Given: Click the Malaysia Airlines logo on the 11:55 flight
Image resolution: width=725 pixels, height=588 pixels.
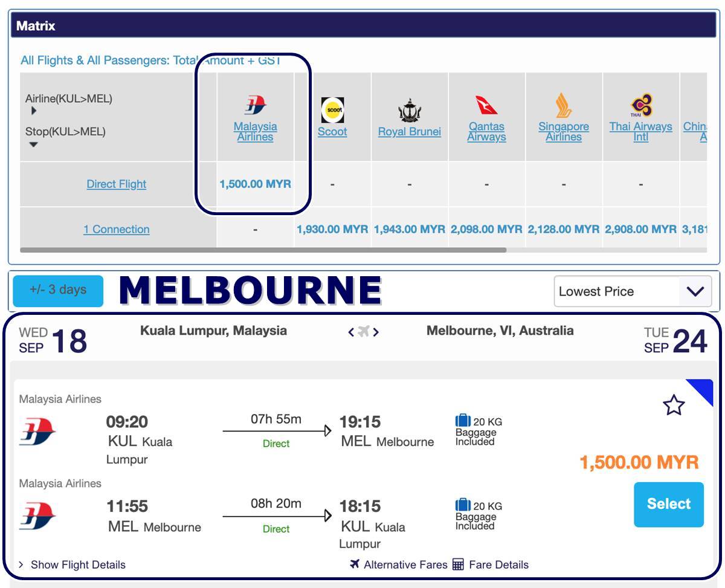Looking at the screenshot, I should click(x=37, y=516).
